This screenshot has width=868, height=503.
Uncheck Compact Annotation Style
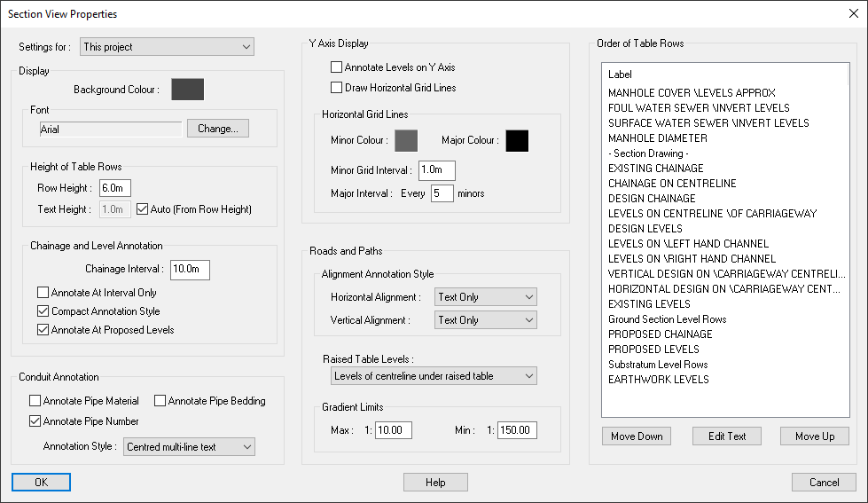(43, 311)
